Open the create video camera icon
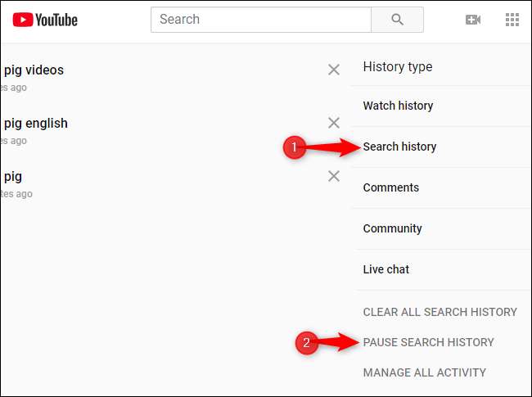 click(x=473, y=20)
